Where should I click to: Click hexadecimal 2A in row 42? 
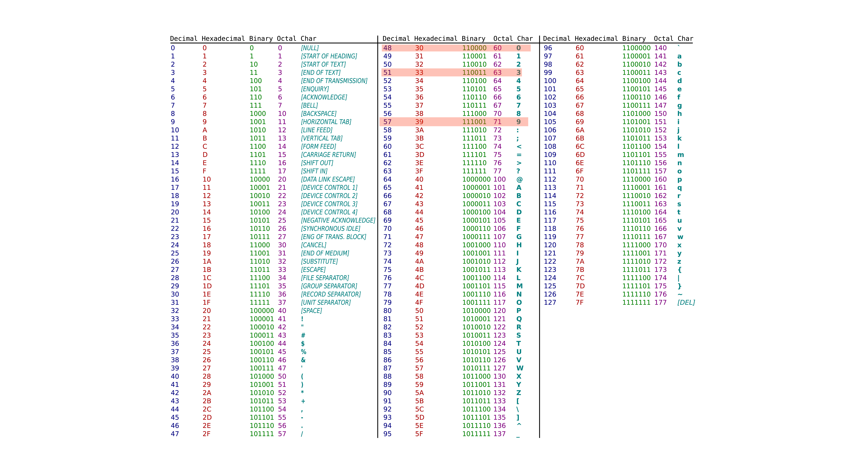[x=207, y=393]
